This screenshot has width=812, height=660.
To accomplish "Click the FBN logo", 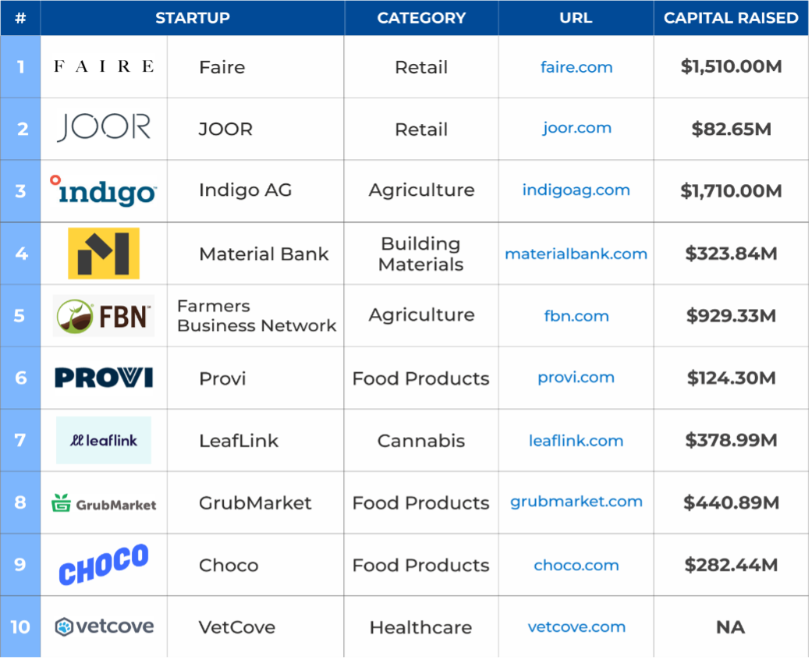I will (x=104, y=315).
